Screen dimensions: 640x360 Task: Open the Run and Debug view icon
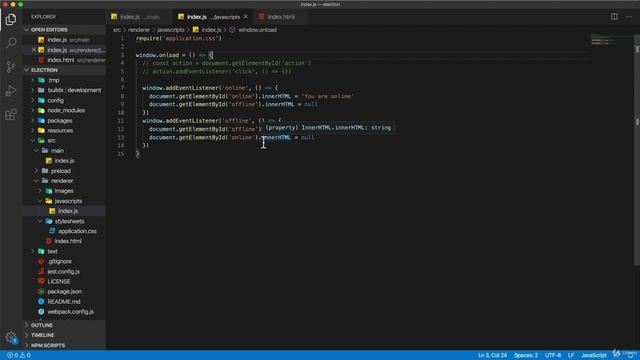11,91
